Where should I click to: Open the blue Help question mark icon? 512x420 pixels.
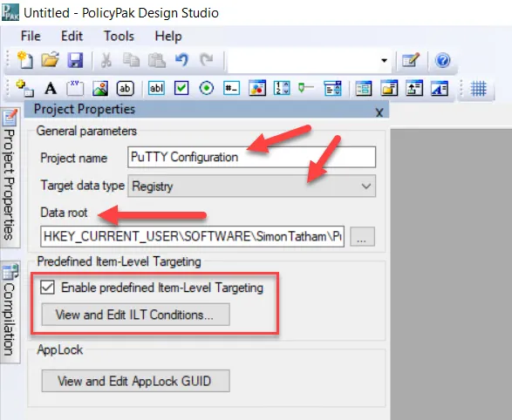[443, 60]
